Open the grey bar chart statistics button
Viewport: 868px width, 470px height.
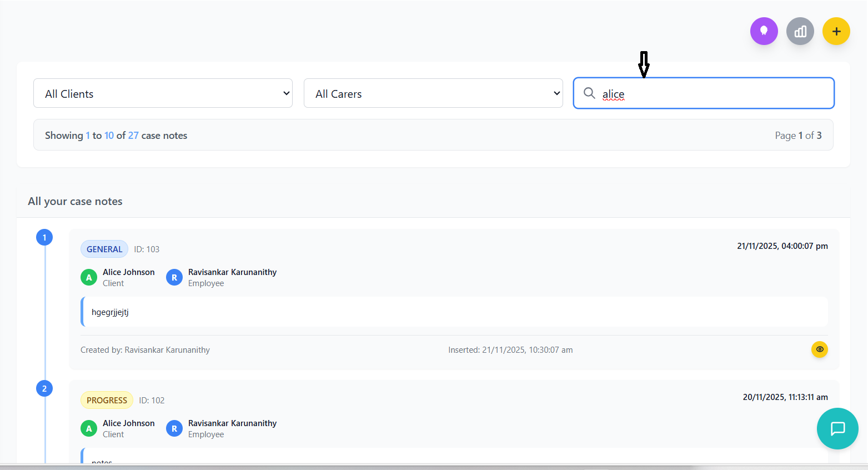[800, 31]
